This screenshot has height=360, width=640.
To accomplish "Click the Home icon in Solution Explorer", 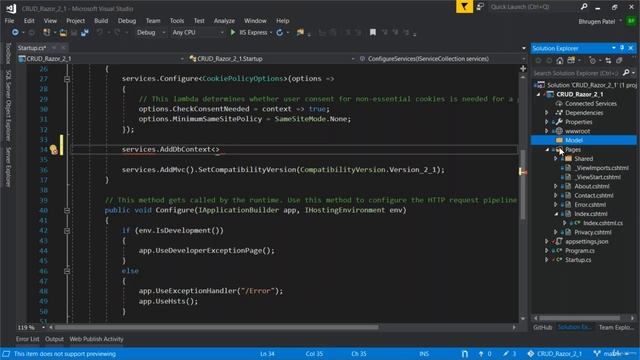I will click(560, 60).
